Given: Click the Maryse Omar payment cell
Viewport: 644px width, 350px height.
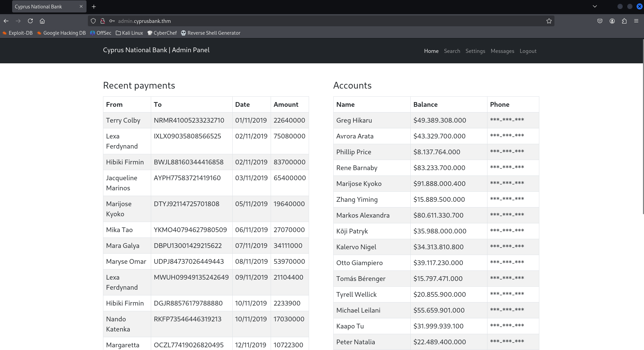Looking at the screenshot, I should click(127, 261).
